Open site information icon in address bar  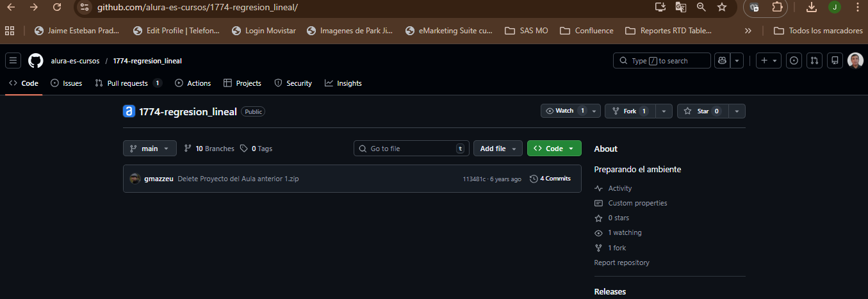click(x=85, y=7)
